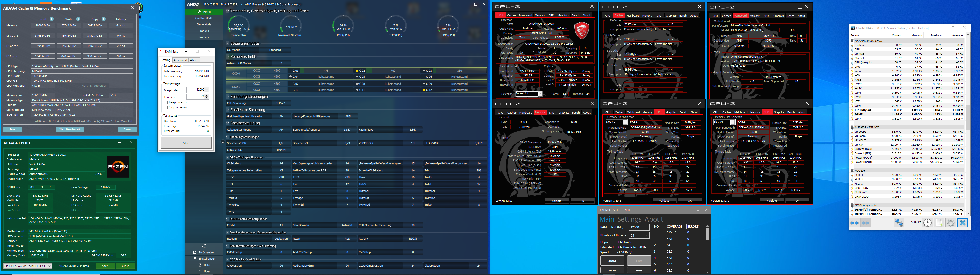
Task: Click Ryzen Master Zurücksetzen reset icon
Action: click(x=195, y=252)
